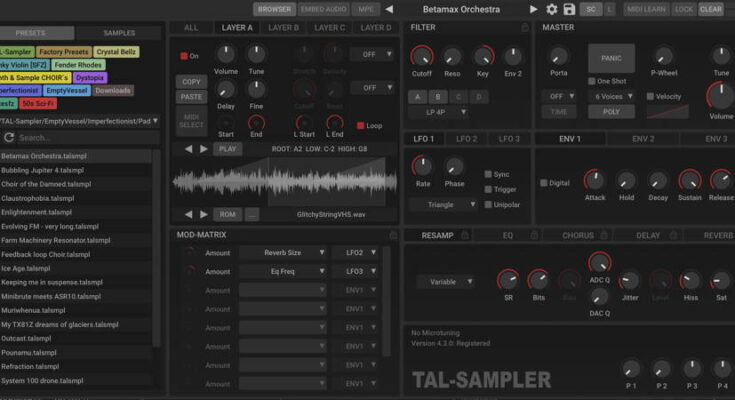The image size is (735, 400).
Task: Open settings via the gear icon
Action: coord(552,9)
